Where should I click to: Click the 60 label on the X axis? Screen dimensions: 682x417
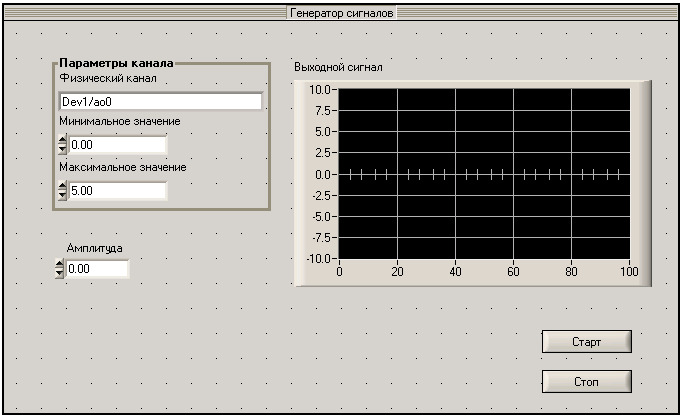click(x=513, y=272)
